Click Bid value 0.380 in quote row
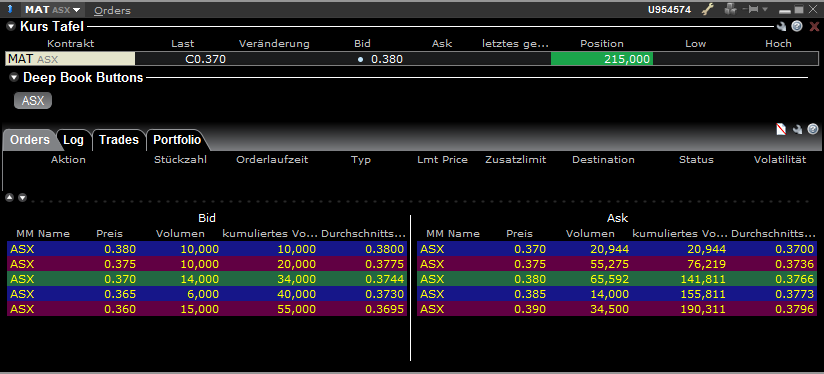 pyautogui.click(x=387, y=59)
